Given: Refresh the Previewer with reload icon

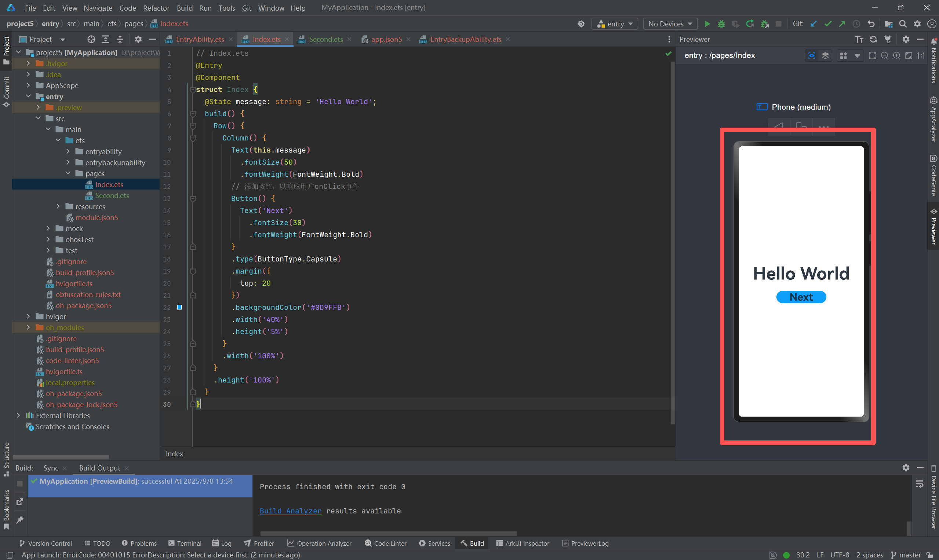Looking at the screenshot, I should [873, 39].
